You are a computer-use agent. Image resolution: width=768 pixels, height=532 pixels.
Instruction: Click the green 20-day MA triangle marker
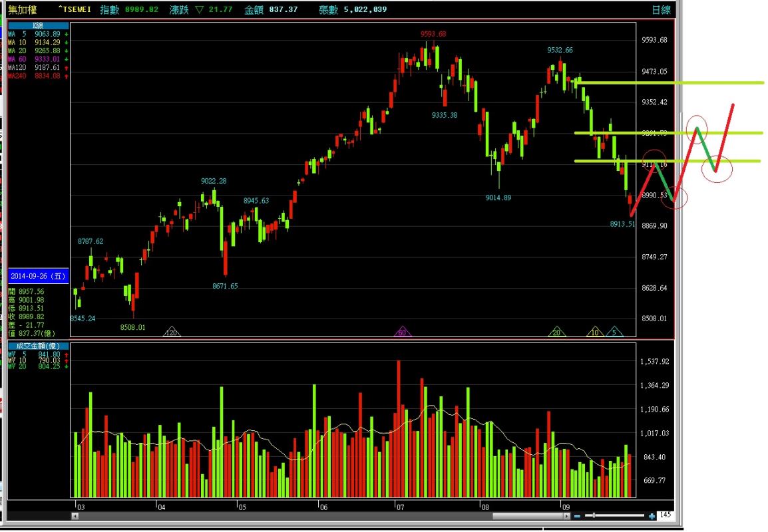coord(557,332)
